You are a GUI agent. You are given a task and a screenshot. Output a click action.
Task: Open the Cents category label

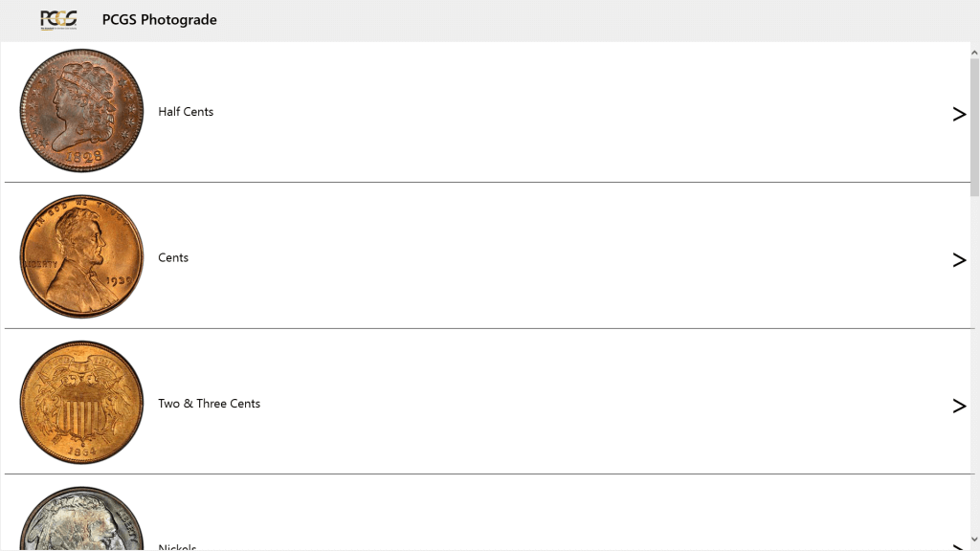173,257
